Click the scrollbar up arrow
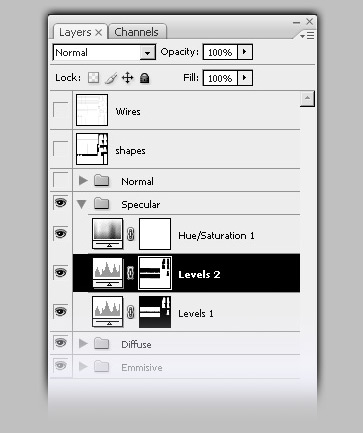 point(307,99)
